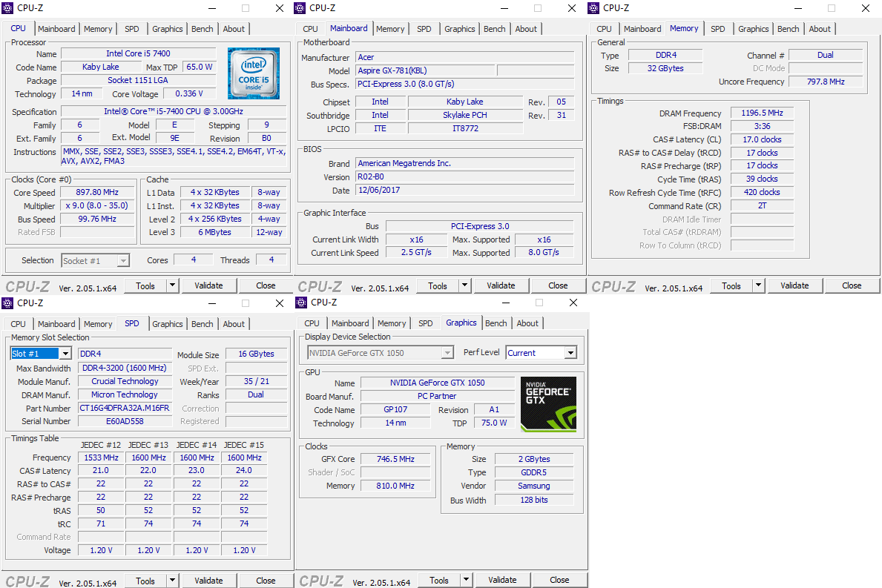
Task: Click Tools button in the Memory window
Action: (x=731, y=285)
